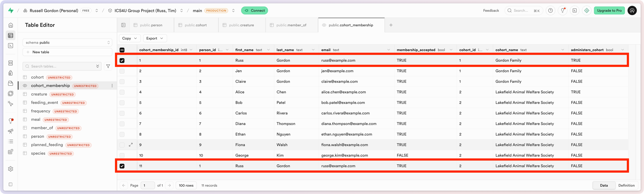Uncheck the checkbox for row 11
The height and width of the screenshot is (194, 644).
coord(122,166)
